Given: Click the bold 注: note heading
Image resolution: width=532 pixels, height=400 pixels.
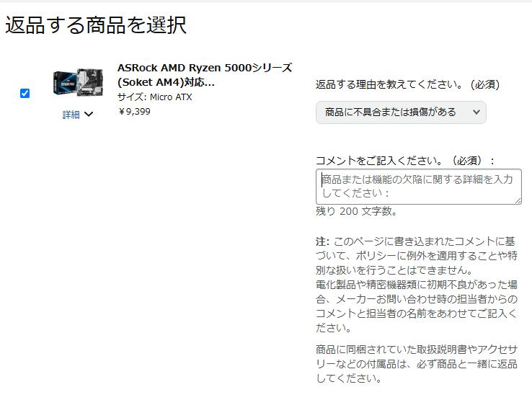Looking at the screenshot, I should click(x=322, y=241).
